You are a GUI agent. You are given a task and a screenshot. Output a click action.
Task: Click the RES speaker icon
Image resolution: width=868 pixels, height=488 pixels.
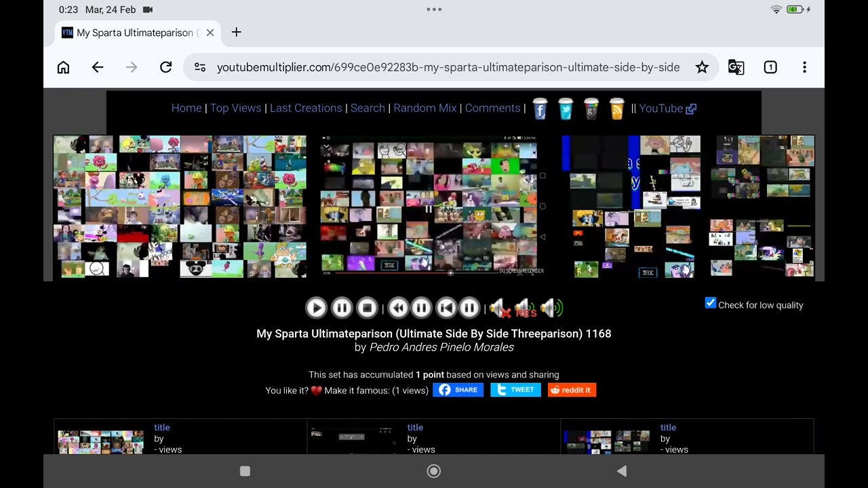526,308
